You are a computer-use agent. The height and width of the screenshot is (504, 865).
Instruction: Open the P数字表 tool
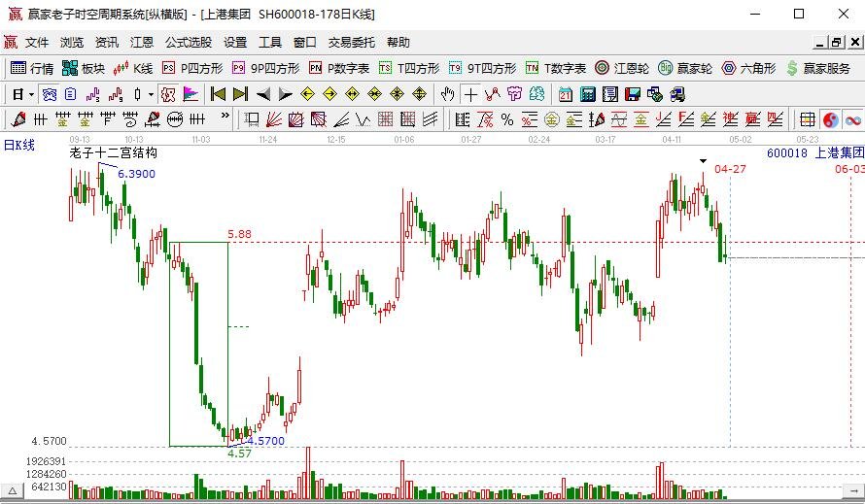[339, 68]
